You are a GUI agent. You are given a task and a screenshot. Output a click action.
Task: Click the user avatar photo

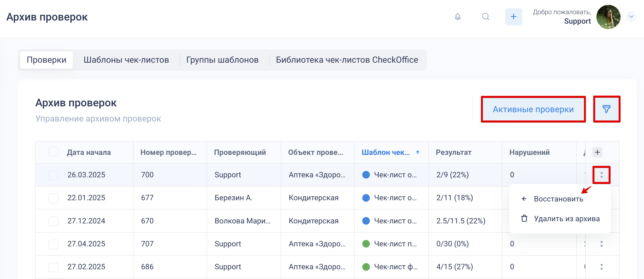[x=608, y=17]
